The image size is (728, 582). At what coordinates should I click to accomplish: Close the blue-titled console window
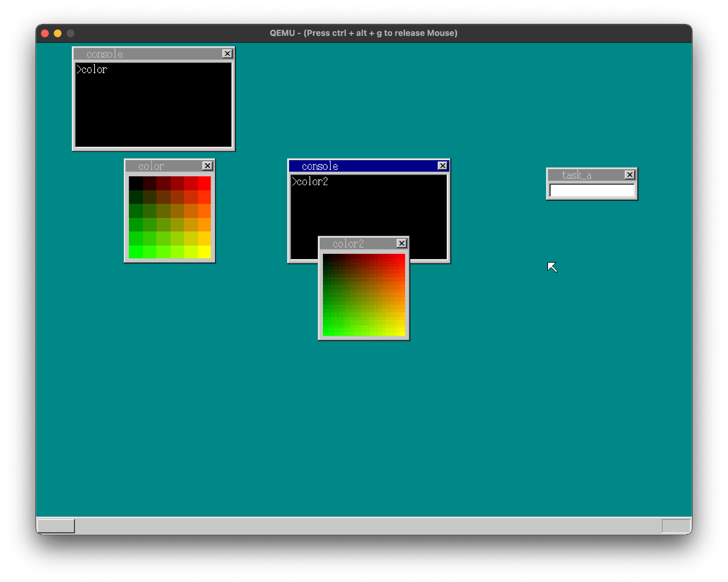(443, 166)
